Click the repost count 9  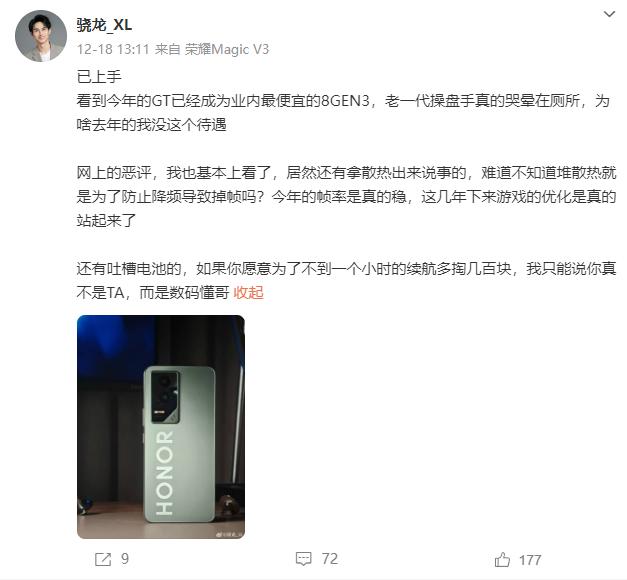click(x=125, y=559)
